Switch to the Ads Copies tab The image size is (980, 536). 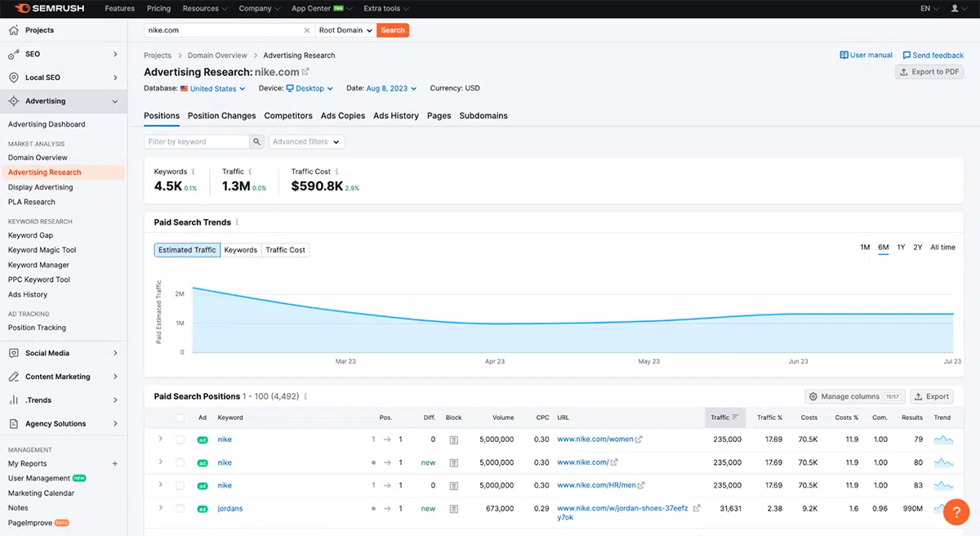click(x=343, y=116)
